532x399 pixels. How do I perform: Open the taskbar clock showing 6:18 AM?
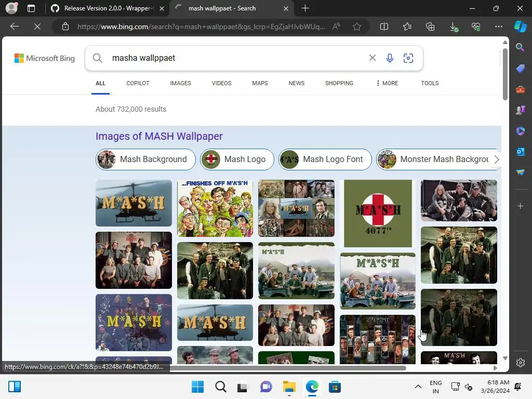[495, 387]
